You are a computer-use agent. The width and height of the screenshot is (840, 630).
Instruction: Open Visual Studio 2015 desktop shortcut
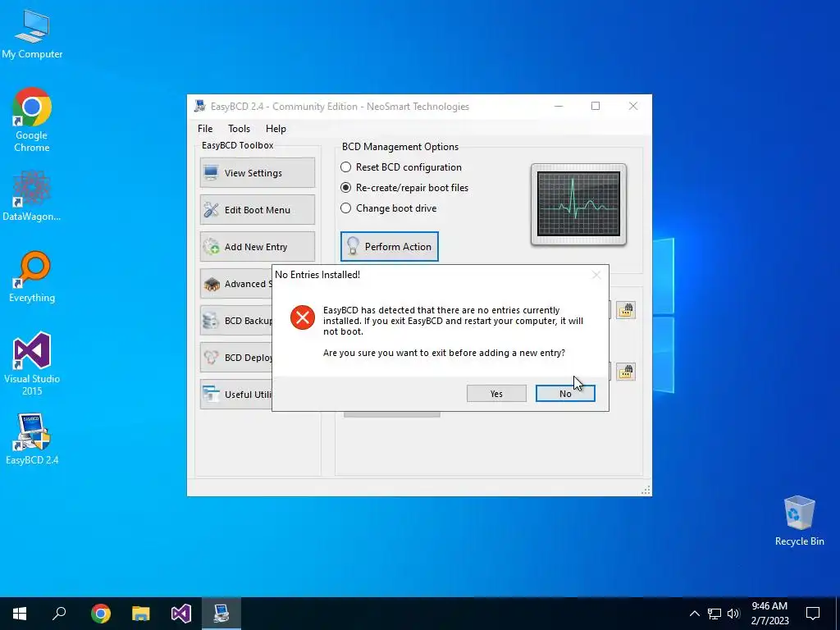click(32, 363)
